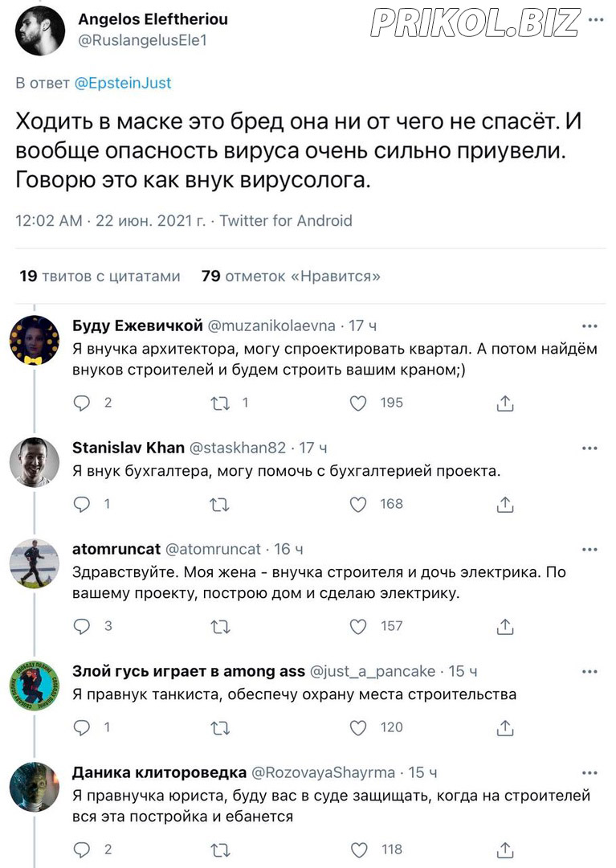View the 79 likes list
The height and width of the screenshot is (868, 616).
point(291,276)
